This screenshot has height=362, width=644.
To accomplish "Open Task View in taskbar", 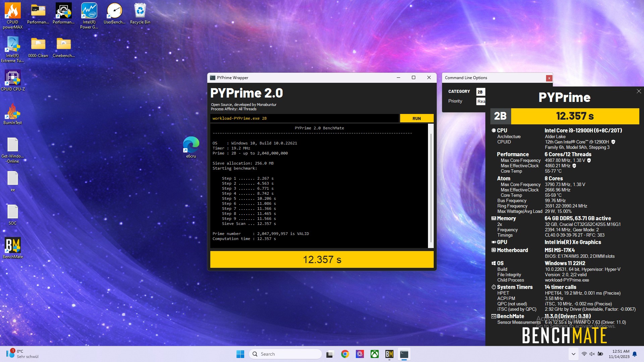I will pyautogui.click(x=330, y=354).
